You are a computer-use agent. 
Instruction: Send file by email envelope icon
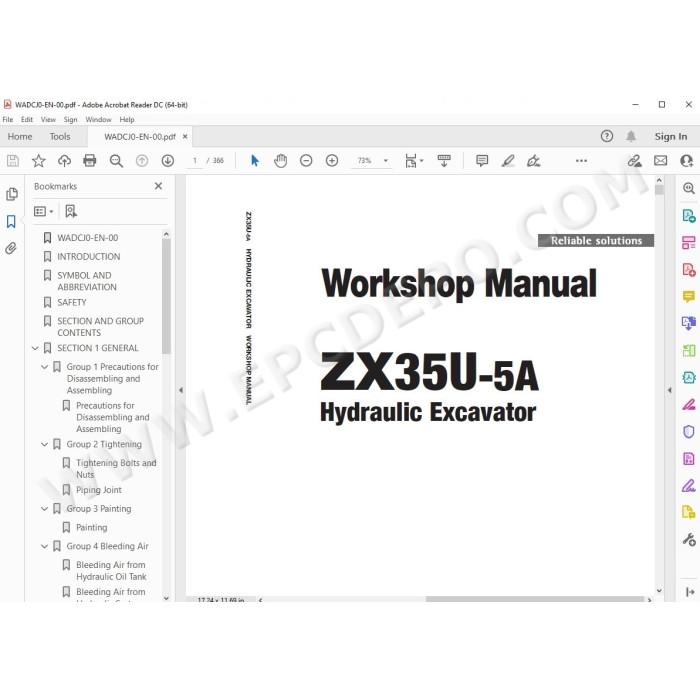(x=660, y=161)
